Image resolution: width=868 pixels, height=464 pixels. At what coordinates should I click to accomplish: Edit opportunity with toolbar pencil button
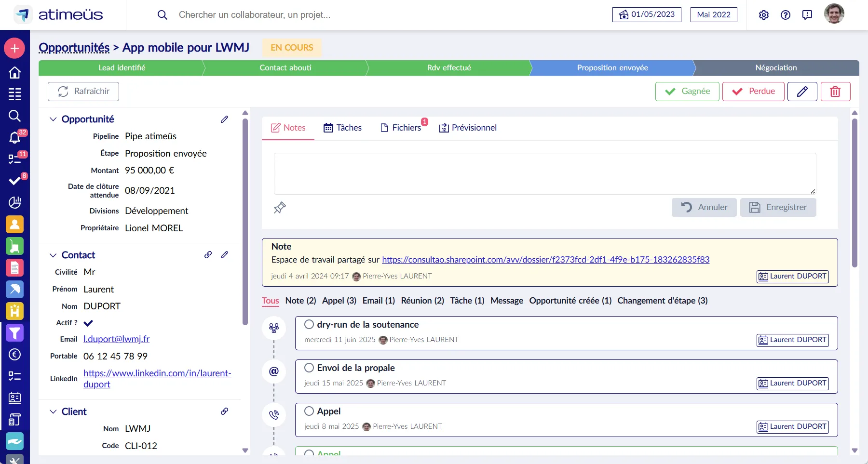click(x=802, y=92)
